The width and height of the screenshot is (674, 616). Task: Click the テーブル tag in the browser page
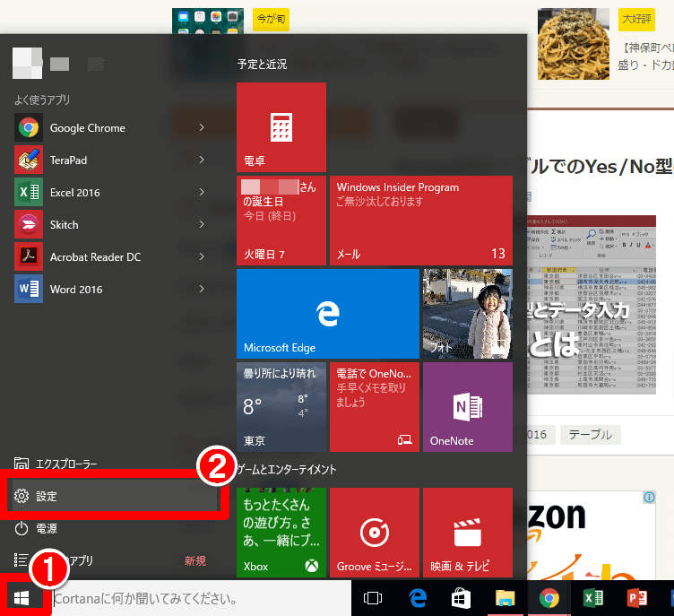coord(591,435)
